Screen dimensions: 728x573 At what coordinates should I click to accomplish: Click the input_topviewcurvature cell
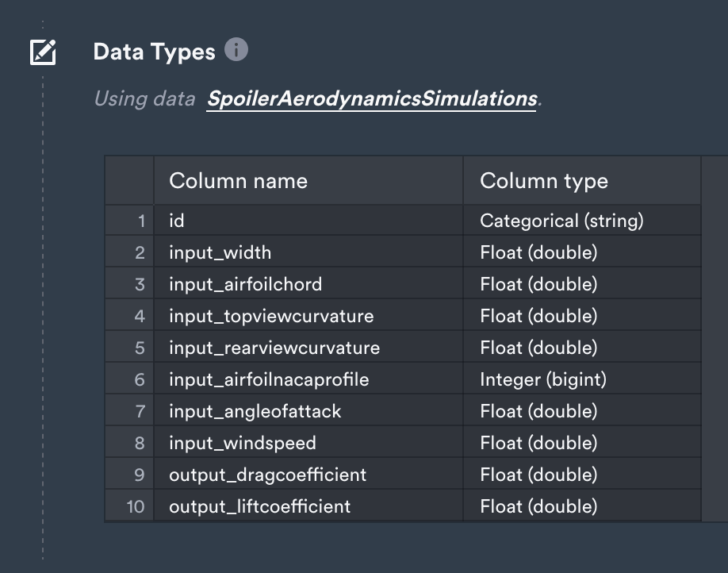(x=308, y=316)
